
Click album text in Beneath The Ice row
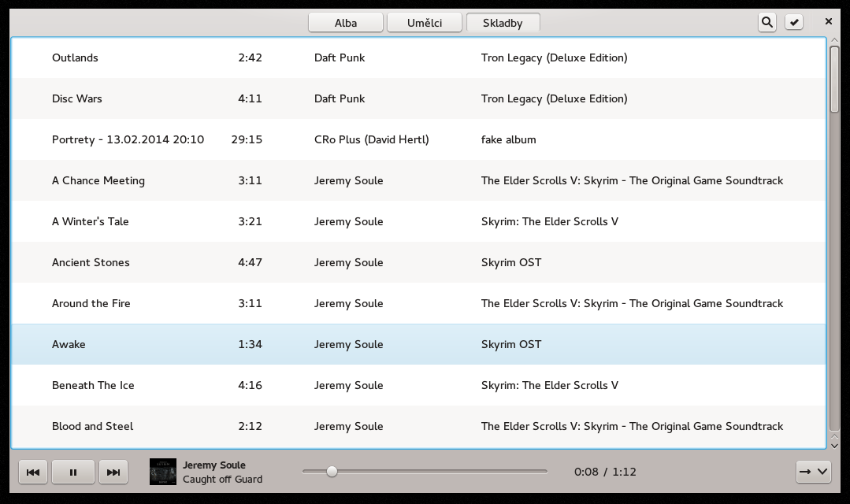tap(550, 386)
